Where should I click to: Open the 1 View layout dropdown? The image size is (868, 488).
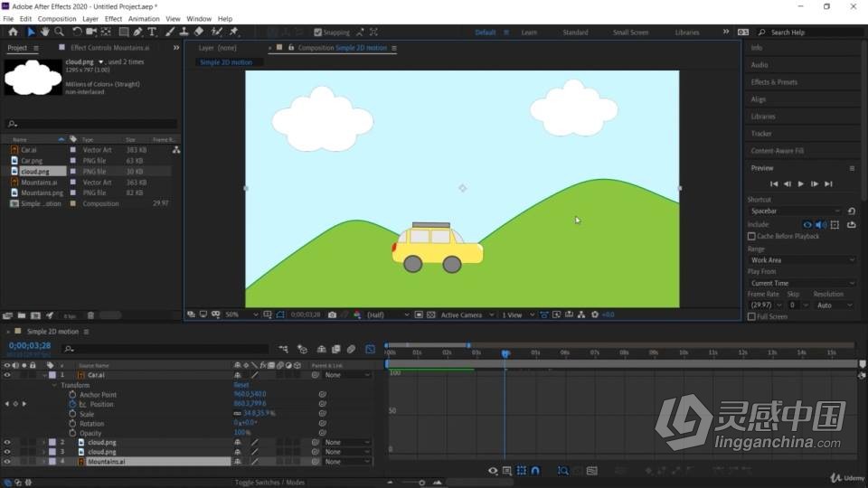tap(517, 314)
